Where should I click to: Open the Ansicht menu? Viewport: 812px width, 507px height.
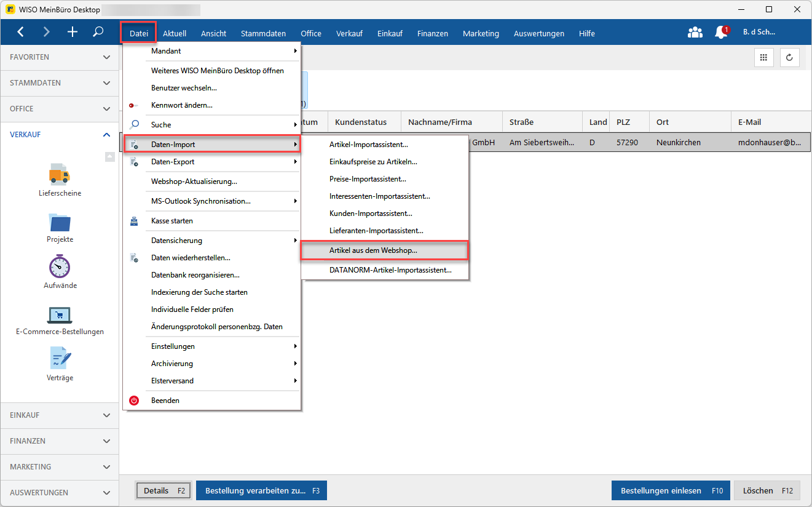213,33
